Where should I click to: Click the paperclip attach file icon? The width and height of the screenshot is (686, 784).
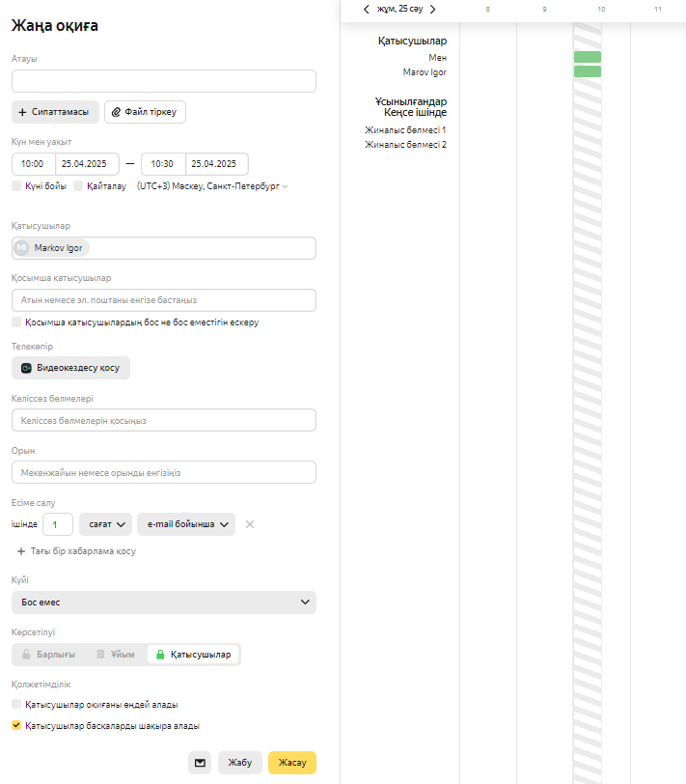click(116, 112)
